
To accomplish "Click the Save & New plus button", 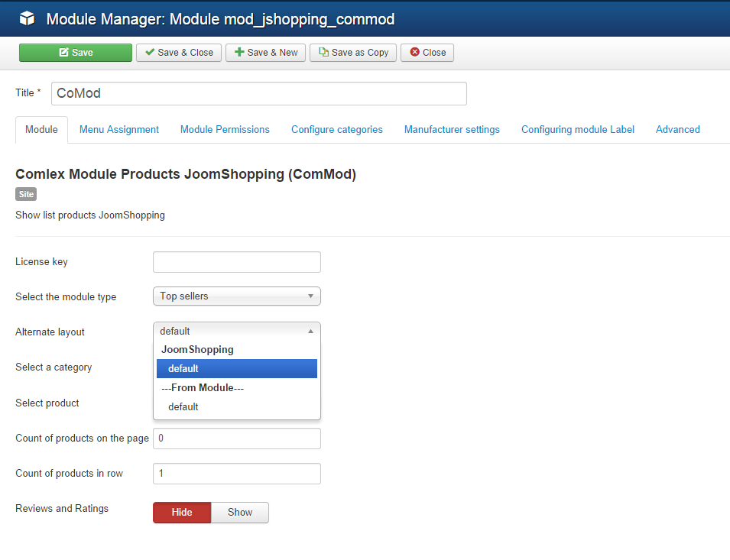I will tap(265, 53).
